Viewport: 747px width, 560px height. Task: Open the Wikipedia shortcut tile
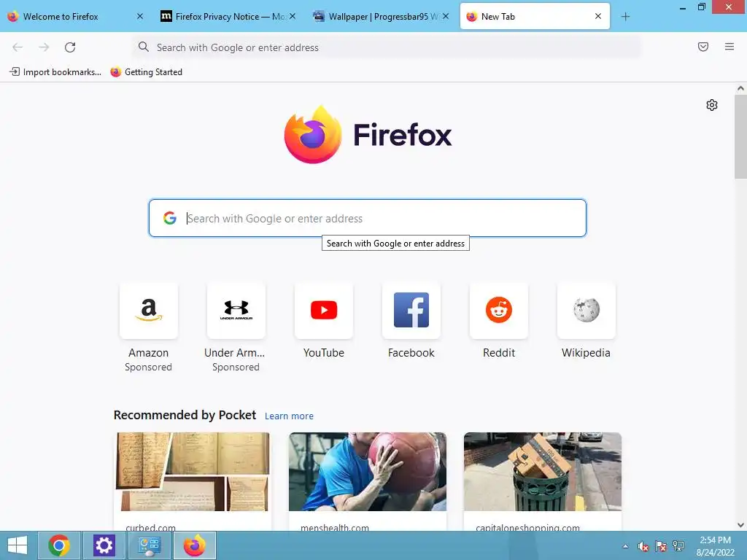587,311
